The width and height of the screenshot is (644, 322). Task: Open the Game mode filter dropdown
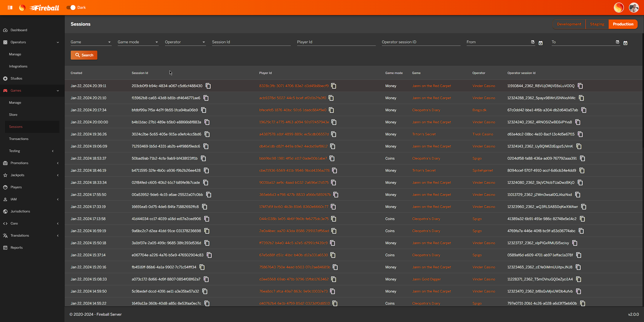point(138,42)
